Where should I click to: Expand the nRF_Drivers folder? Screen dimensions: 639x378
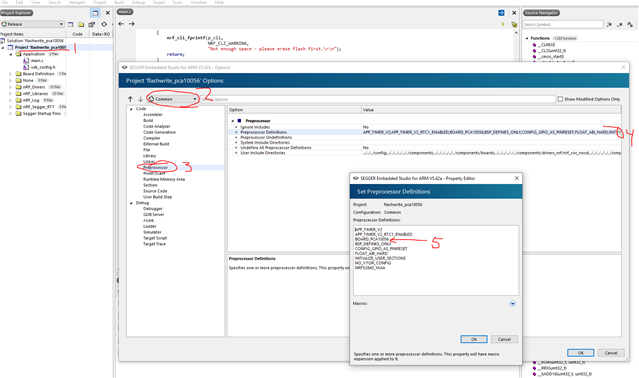[x=11, y=87]
